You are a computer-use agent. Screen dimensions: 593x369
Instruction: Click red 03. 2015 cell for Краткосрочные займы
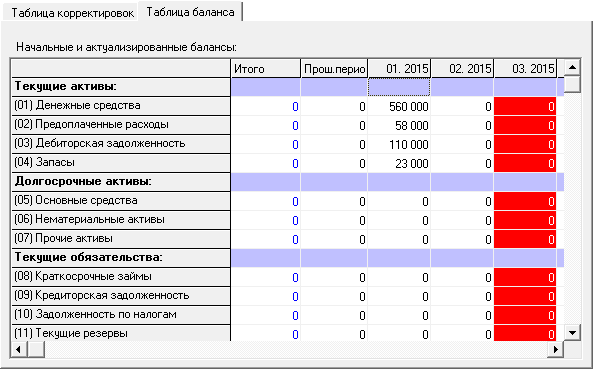point(525,277)
